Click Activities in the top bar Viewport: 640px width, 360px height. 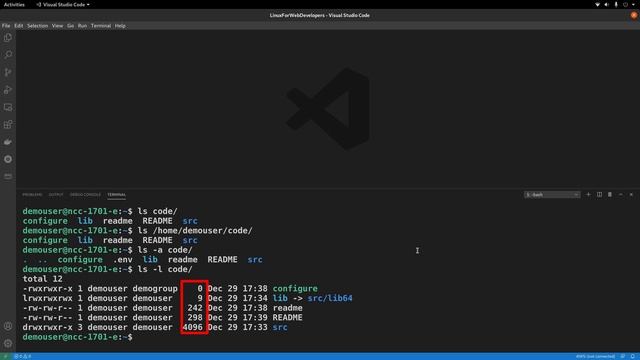14,4
